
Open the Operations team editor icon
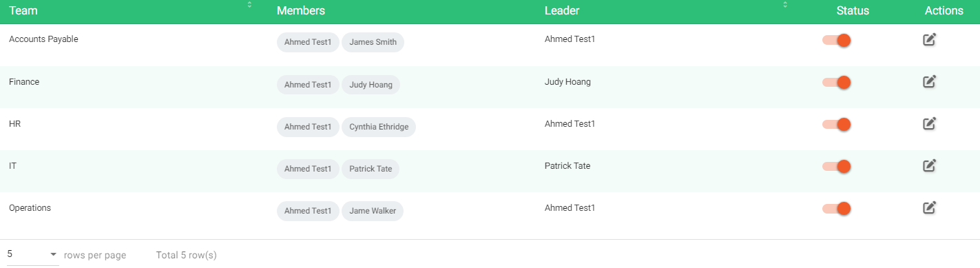pyautogui.click(x=930, y=207)
